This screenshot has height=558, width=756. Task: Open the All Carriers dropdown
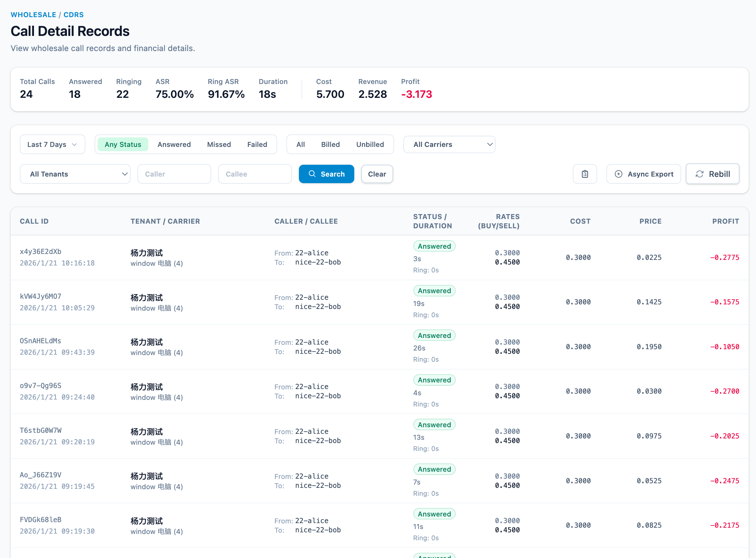(x=449, y=144)
